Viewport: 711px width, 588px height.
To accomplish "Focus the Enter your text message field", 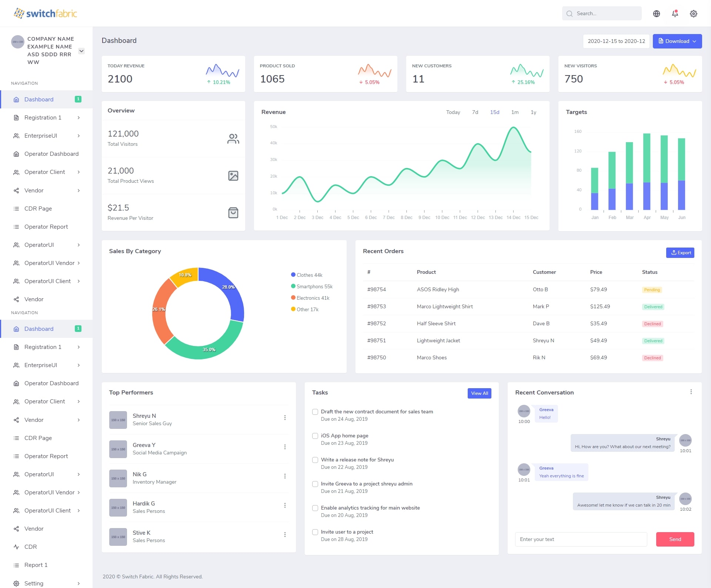I will point(581,539).
